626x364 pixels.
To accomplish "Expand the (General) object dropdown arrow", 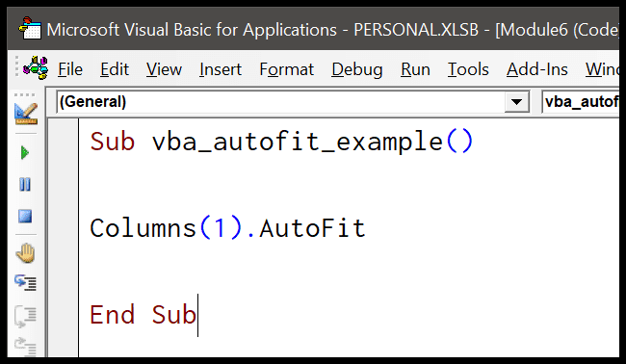I will pyautogui.click(x=516, y=102).
